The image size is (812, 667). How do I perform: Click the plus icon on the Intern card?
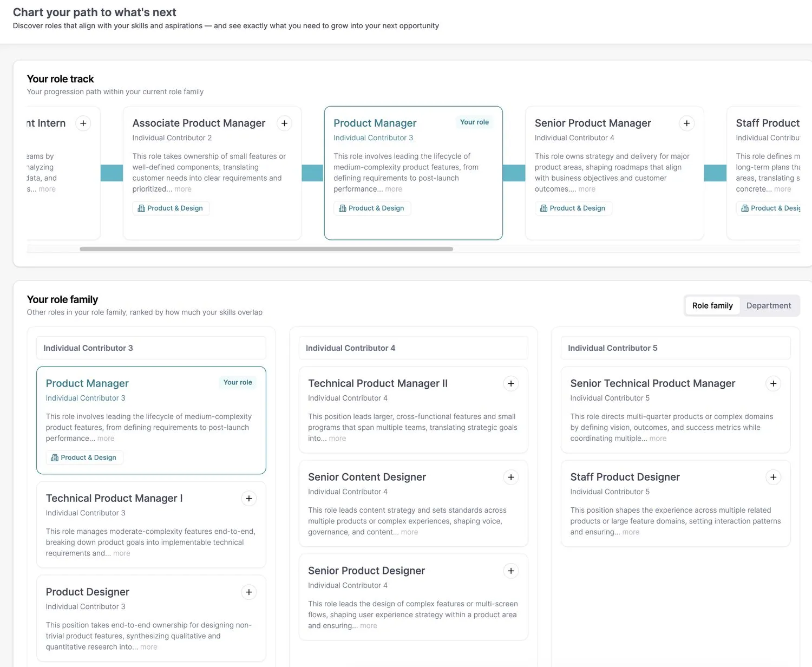point(83,123)
